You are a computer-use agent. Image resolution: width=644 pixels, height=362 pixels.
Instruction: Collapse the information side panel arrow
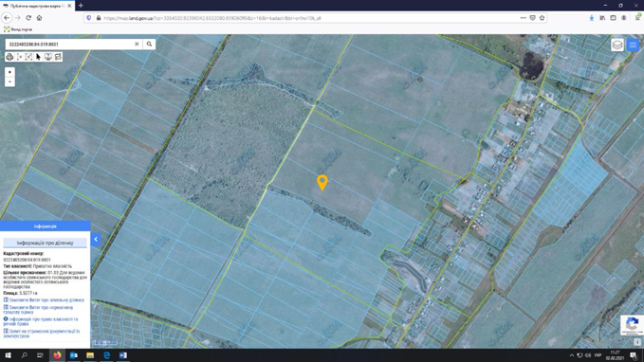pyautogui.click(x=96, y=240)
